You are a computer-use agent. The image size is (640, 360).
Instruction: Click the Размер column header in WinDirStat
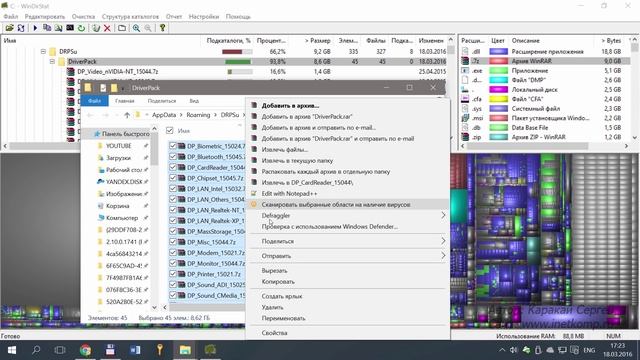point(318,40)
